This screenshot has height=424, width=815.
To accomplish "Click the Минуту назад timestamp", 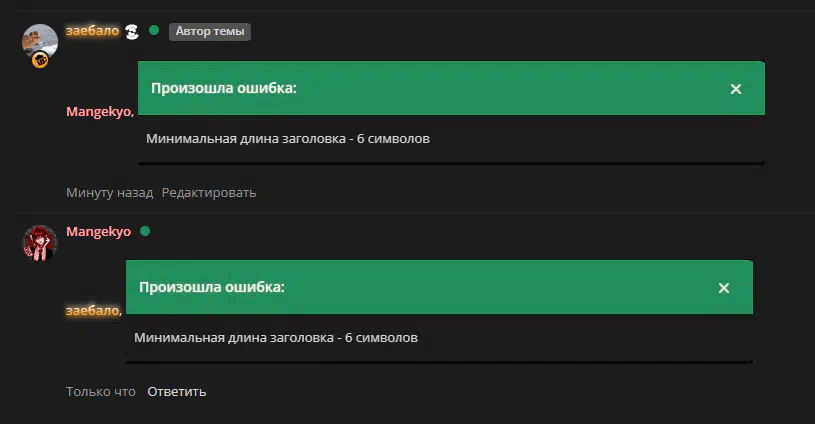I will point(110,193).
